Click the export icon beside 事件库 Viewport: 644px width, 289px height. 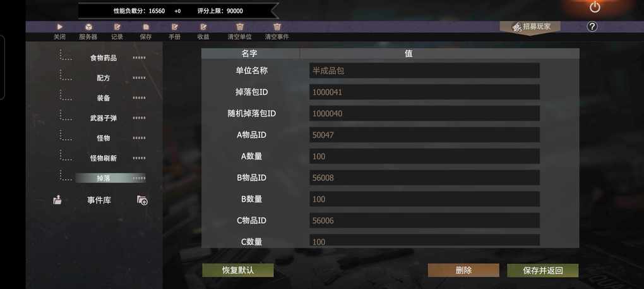[58, 200]
